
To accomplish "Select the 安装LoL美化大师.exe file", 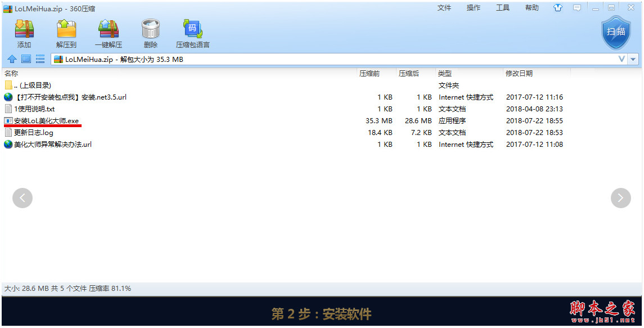I will tap(42, 121).
